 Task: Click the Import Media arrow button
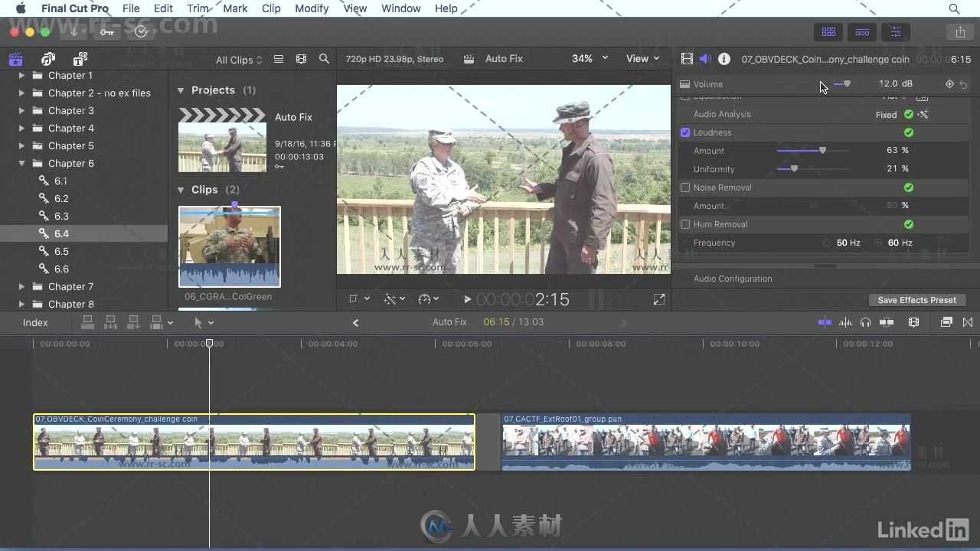[x=74, y=31]
